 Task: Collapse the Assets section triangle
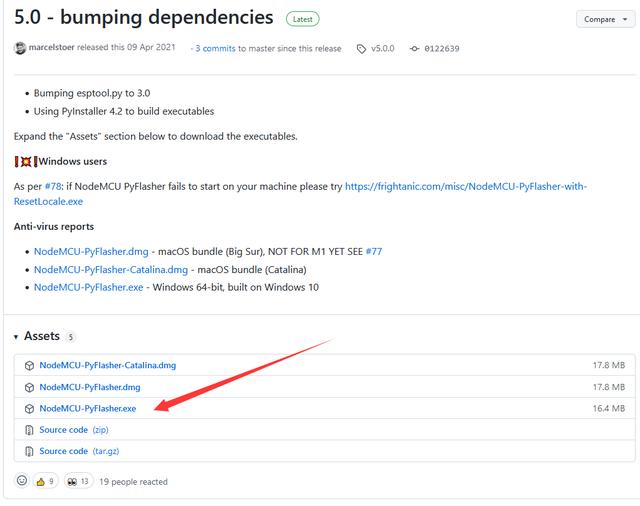coord(16,337)
